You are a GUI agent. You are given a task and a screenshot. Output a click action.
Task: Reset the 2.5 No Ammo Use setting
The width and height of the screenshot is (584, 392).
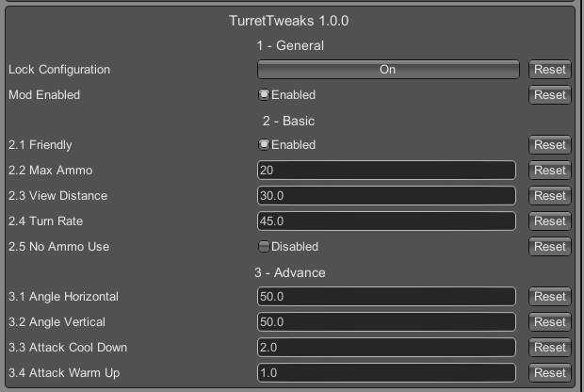coord(550,246)
